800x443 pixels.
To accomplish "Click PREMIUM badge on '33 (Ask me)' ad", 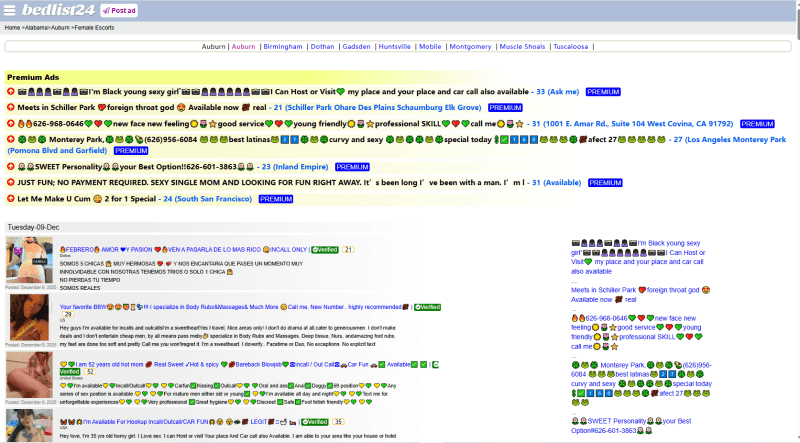I will click(603, 92).
